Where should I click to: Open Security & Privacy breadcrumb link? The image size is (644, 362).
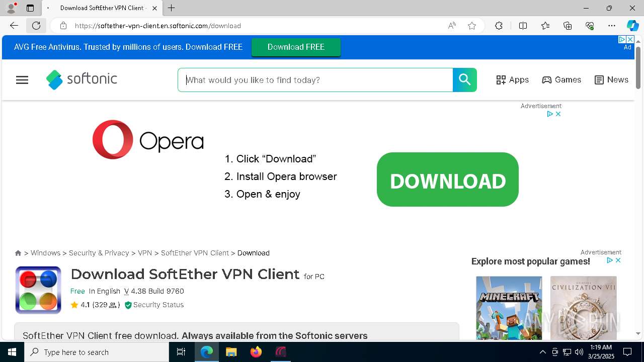point(99,253)
